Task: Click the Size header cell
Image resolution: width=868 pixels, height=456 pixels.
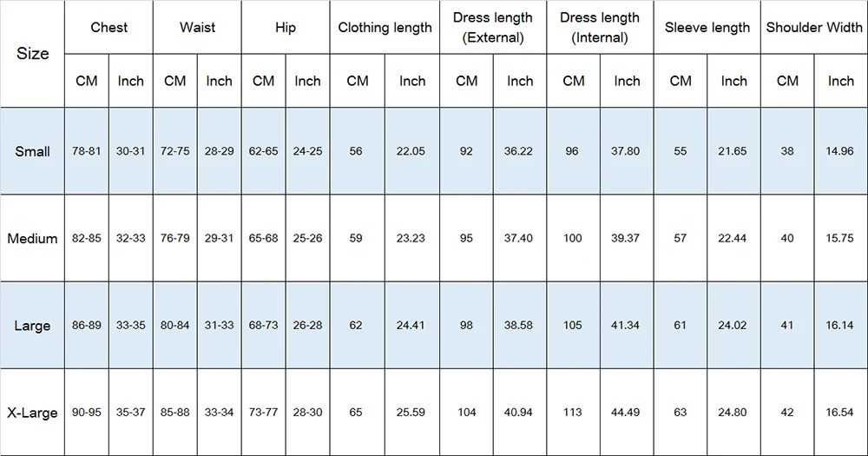Action: [x=33, y=54]
